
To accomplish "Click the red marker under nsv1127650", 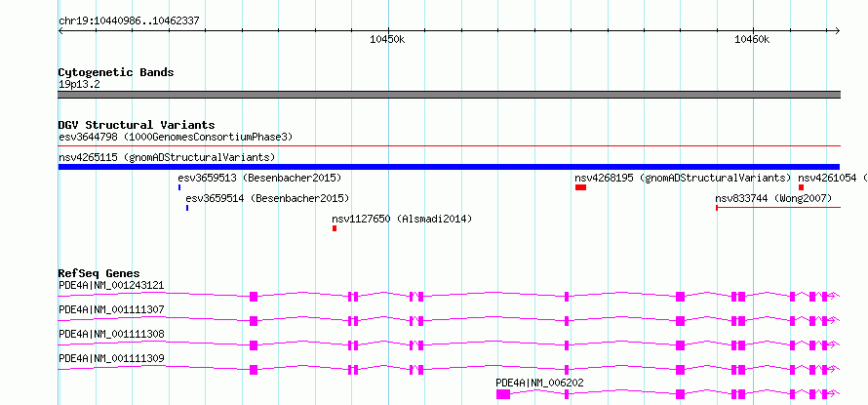I will tap(335, 228).
